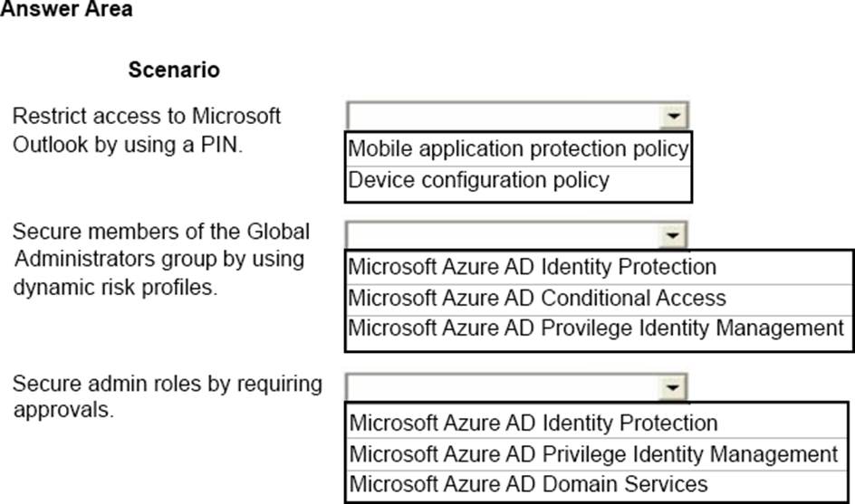
Task: Choose Identity Protection in the dynamic risk profiles list
Action: [533, 268]
